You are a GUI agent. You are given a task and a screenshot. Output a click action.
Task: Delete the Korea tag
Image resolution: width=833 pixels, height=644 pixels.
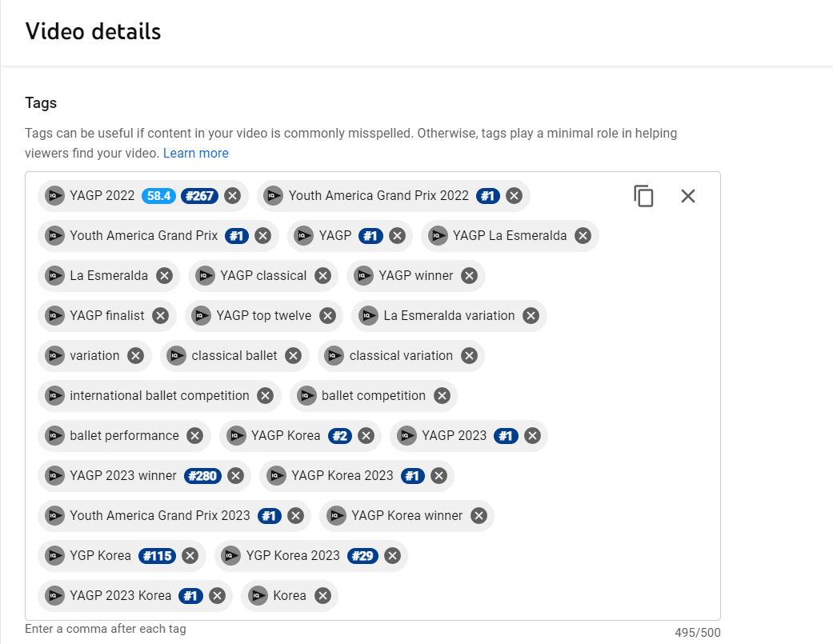pos(322,596)
